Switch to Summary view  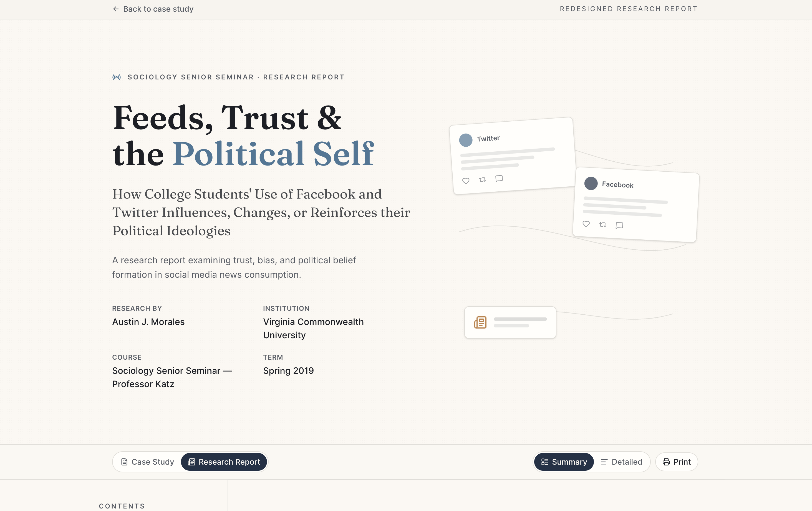564,462
